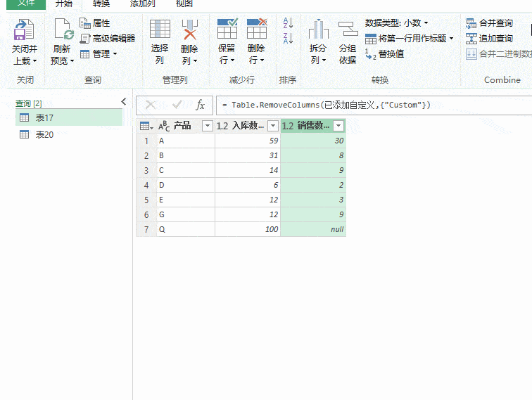Expand the 关闭并上载 dropdown arrow

[x=35, y=61]
